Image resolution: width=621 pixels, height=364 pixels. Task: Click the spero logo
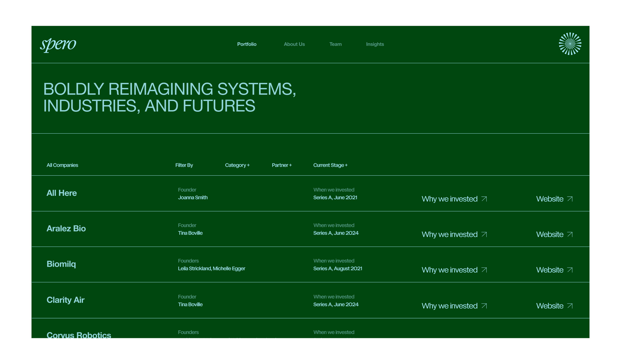point(58,45)
